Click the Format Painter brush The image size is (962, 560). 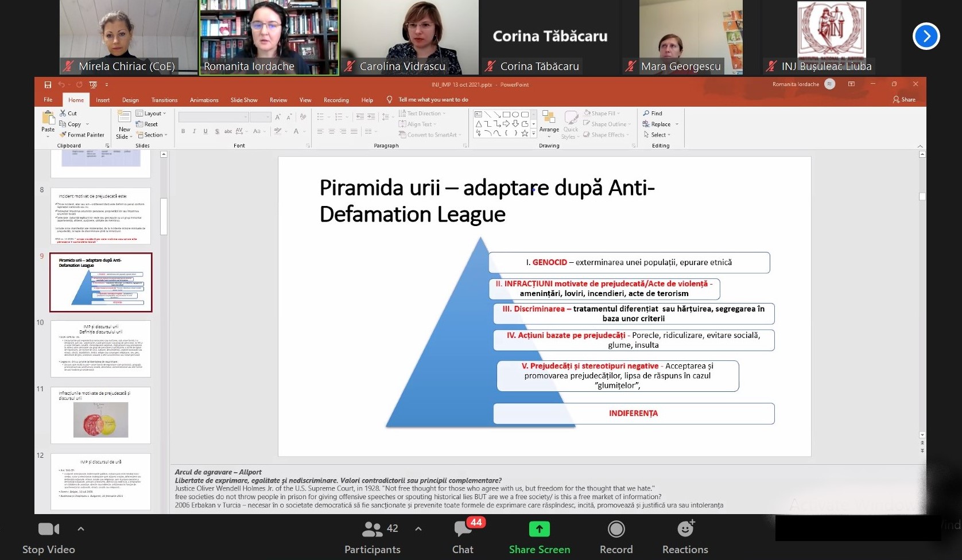pos(82,135)
